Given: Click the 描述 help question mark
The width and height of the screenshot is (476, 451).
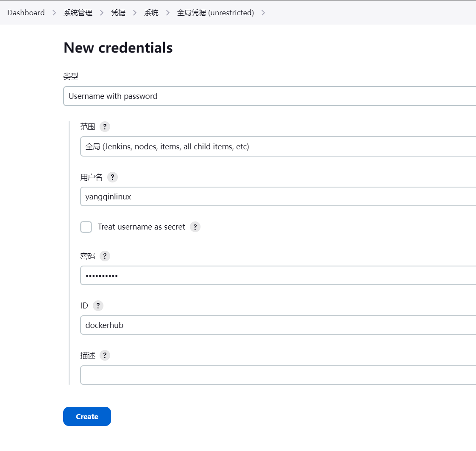Looking at the screenshot, I should [105, 356].
